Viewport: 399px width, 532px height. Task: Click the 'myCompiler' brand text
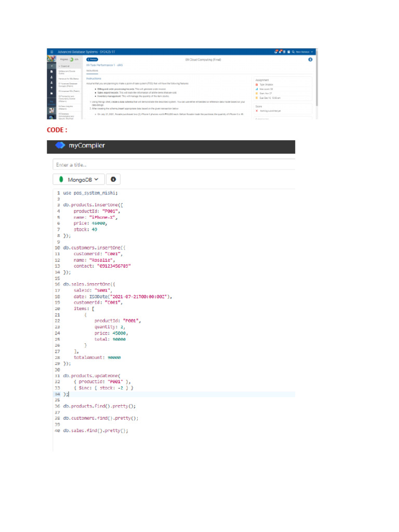pyautogui.click(x=87, y=145)
